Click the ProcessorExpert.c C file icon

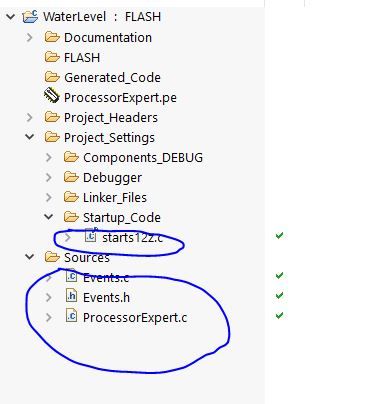coord(71,316)
